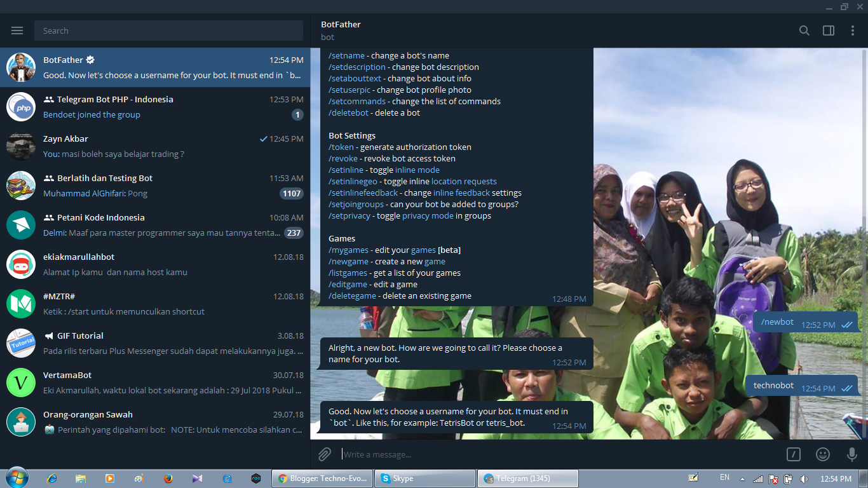Open the three-dot chat options menu
The image size is (868, 488).
coord(853,30)
